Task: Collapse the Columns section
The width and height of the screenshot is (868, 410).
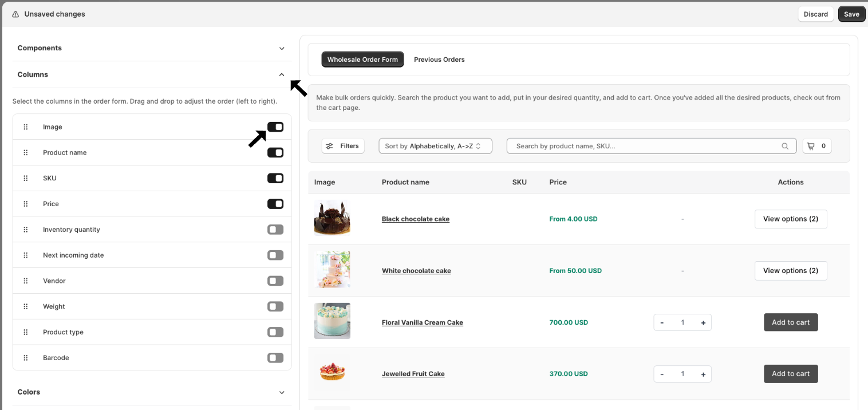Action: [281, 74]
